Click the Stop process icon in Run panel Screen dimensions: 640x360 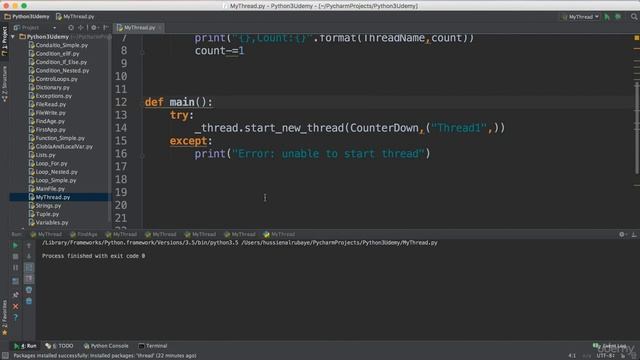click(x=15, y=256)
